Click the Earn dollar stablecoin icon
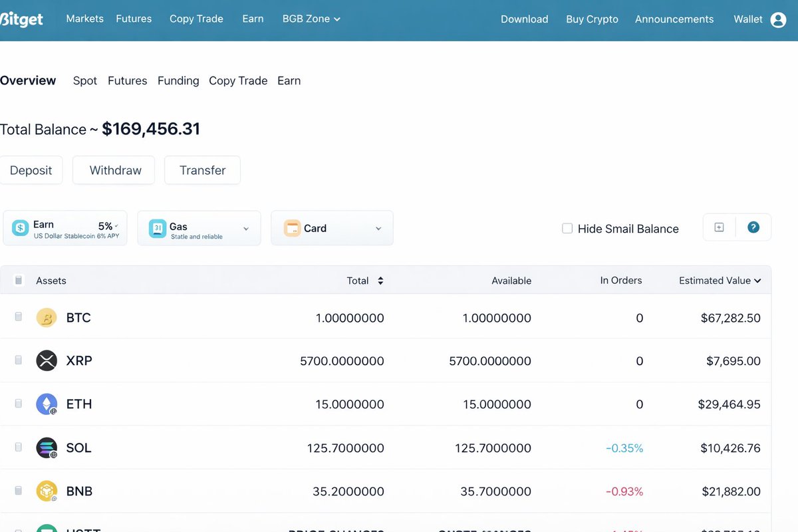Image resolution: width=798 pixels, height=532 pixels. pos(21,228)
